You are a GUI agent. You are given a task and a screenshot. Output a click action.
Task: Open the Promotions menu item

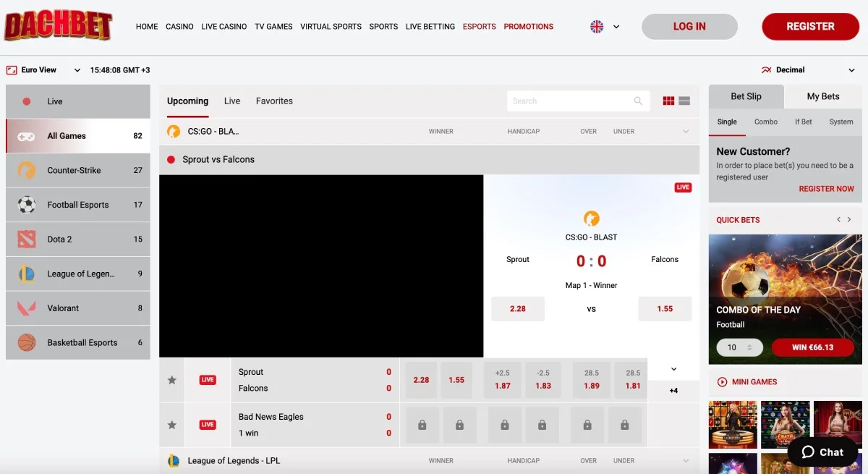pos(529,27)
